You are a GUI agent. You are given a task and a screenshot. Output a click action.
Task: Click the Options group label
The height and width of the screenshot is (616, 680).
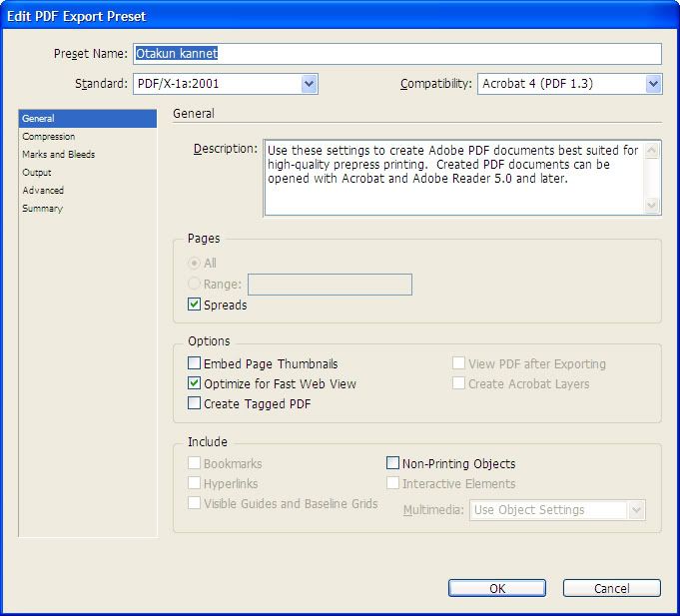(x=209, y=341)
